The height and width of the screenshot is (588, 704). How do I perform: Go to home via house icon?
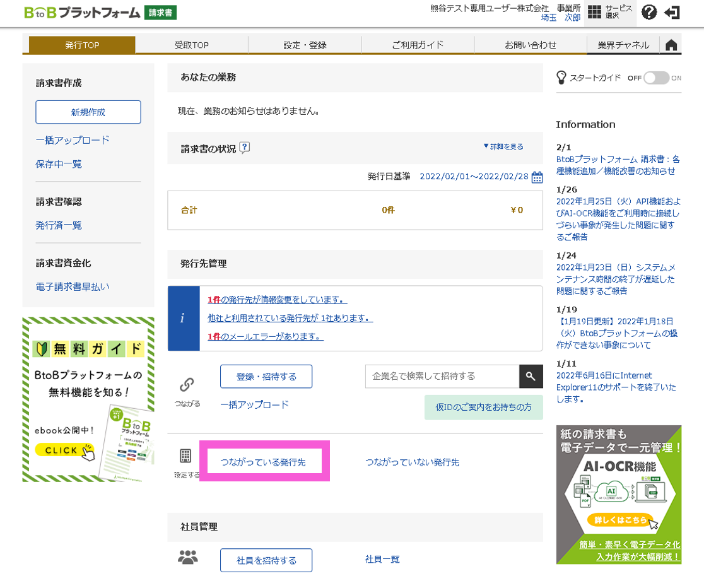671,45
